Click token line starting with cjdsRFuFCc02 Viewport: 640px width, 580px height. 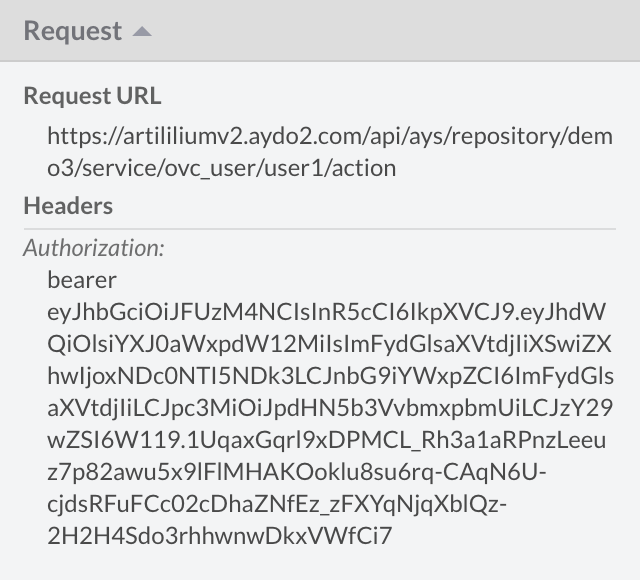(x=277, y=504)
